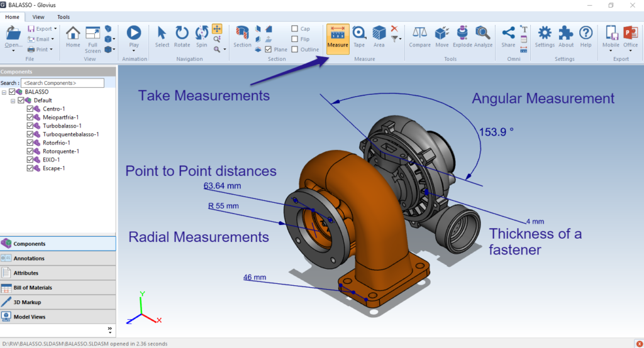Click the red status icon in status bar
This screenshot has width=644, height=348.
639,344
